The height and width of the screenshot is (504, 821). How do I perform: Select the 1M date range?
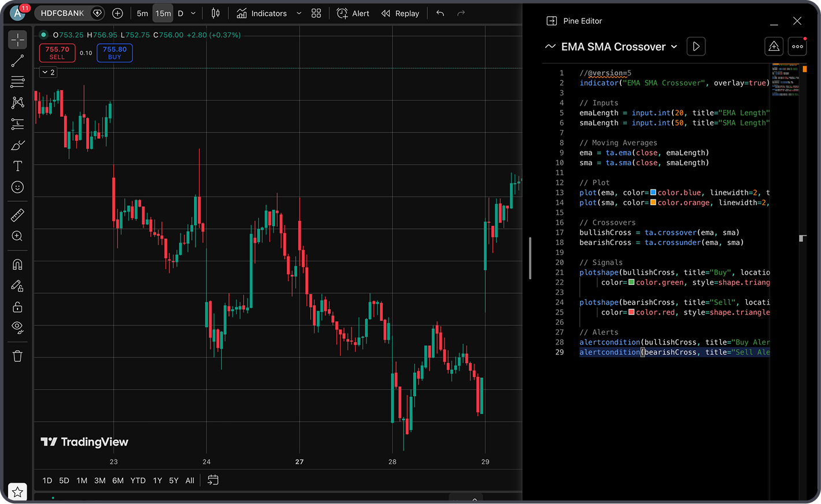coord(82,480)
